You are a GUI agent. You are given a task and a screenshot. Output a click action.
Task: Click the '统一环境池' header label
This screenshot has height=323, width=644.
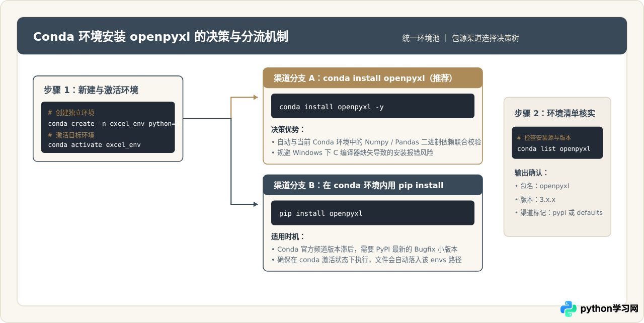(421, 38)
